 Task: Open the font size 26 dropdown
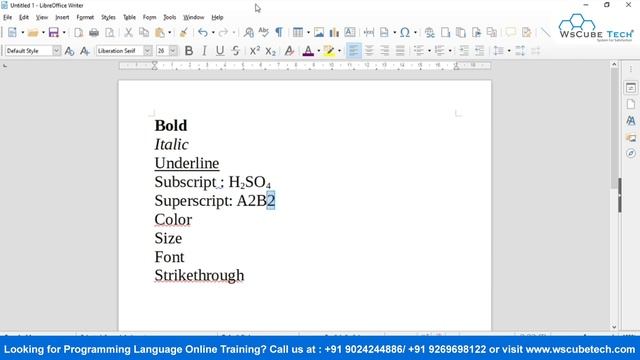(173, 51)
